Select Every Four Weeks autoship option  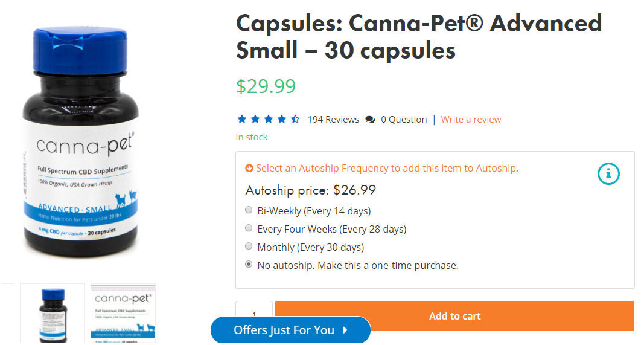pyautogui.click(x=249, y=229)
